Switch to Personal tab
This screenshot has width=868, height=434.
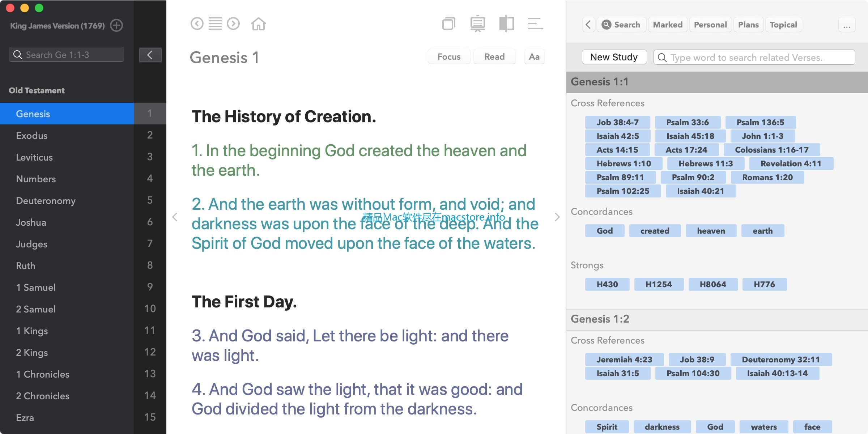pos(710,25)
